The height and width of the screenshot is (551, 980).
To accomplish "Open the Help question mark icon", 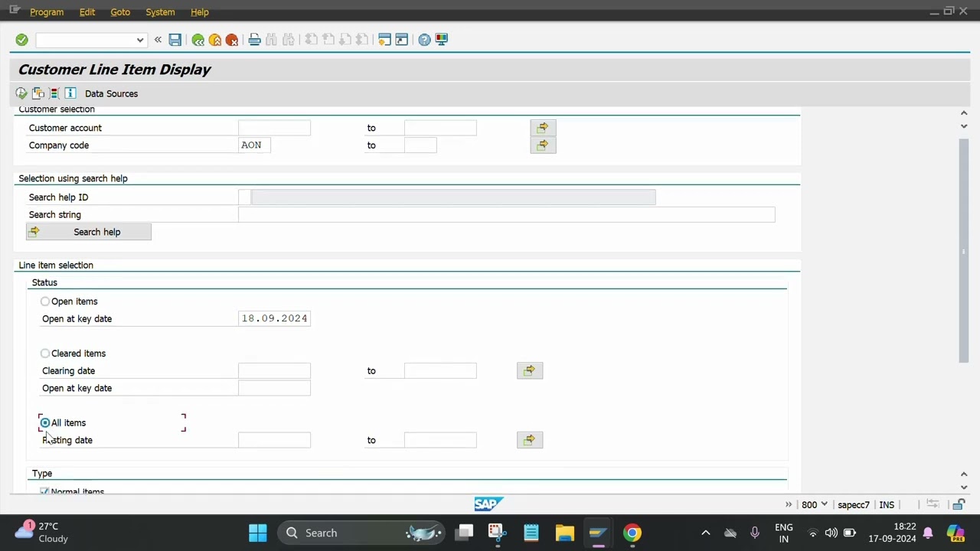I will (x=424, y=40).
